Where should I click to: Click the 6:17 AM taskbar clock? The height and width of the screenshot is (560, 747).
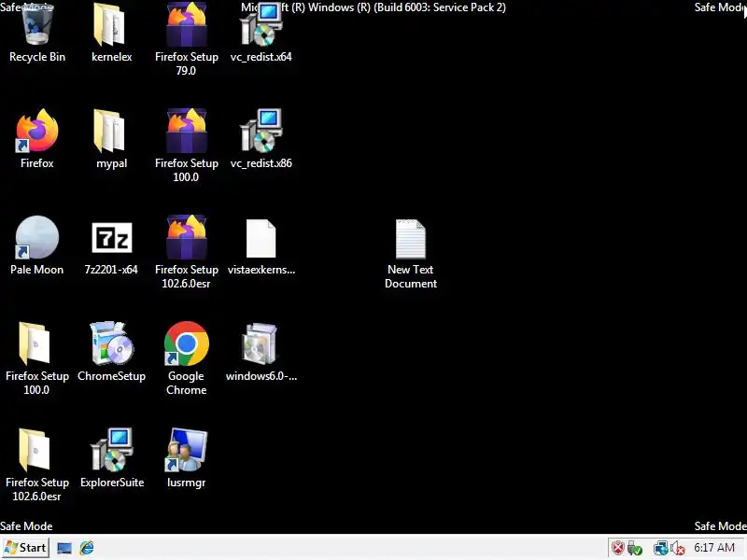point(714,548)
